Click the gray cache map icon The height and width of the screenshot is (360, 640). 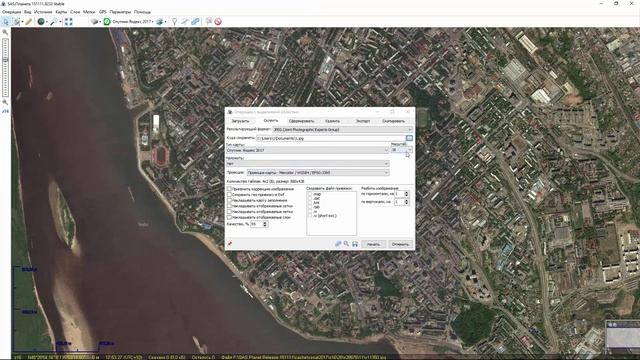94,22
